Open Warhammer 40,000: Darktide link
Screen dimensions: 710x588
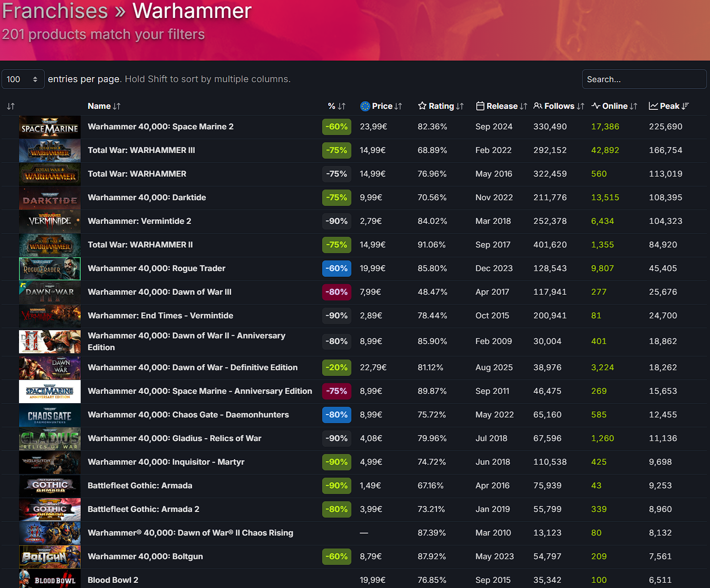[x=147, y=197]
